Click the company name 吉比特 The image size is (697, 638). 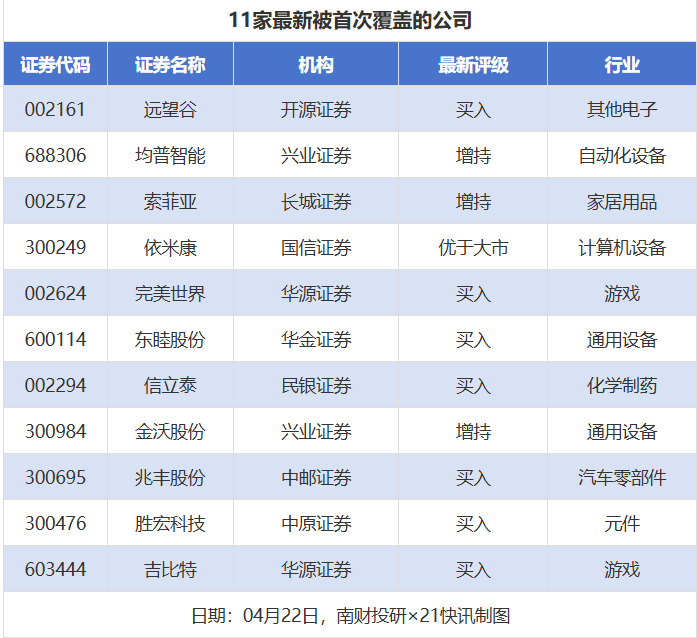(x=170, y=570)
